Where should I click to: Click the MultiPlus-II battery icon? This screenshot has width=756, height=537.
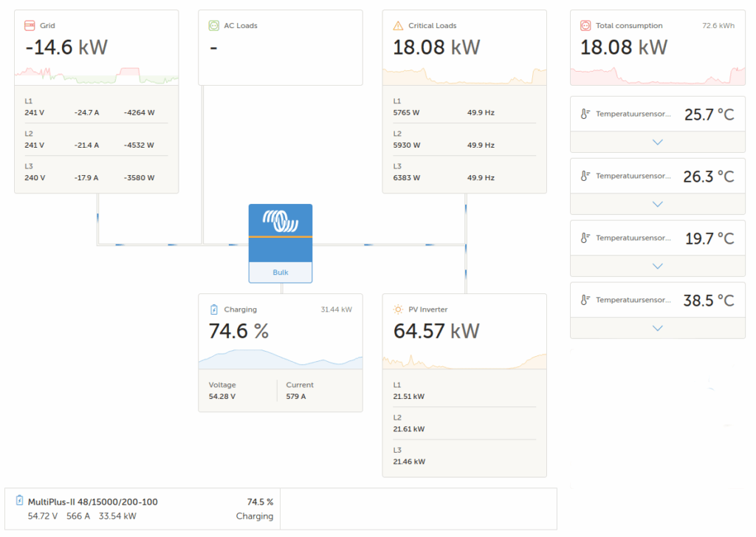click(x=20, y=502)
